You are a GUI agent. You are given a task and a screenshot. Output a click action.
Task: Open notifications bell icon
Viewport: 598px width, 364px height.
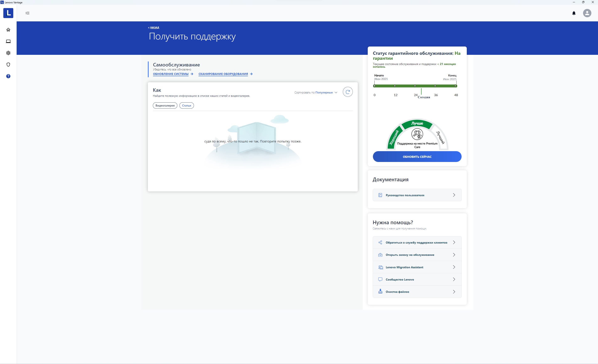574,13
